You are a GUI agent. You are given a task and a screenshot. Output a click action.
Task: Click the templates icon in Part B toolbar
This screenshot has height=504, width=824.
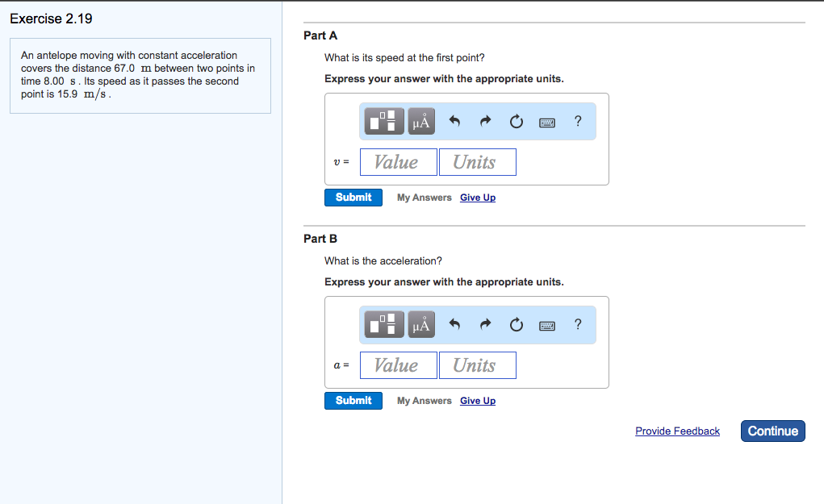tap(385, 325)
